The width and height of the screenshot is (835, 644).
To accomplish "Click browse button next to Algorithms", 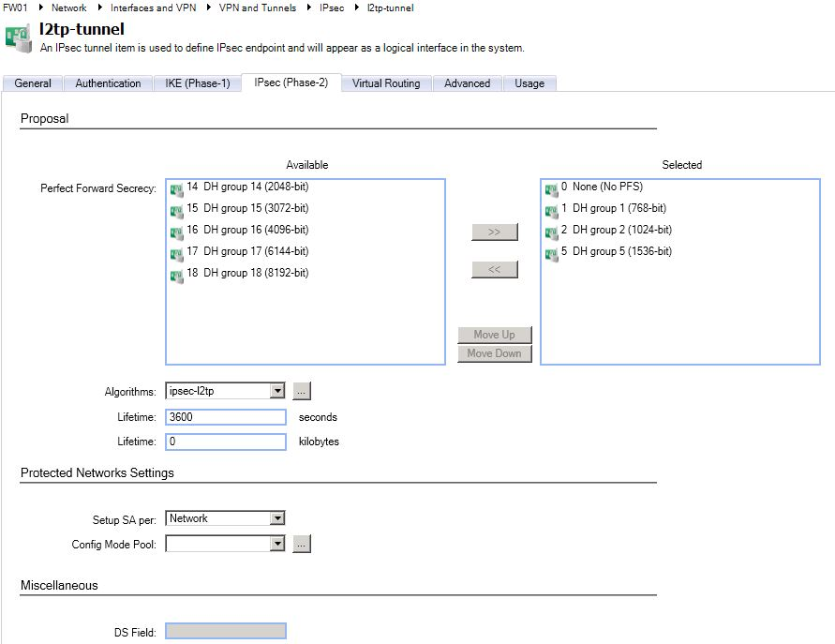I will click(301, 391).
